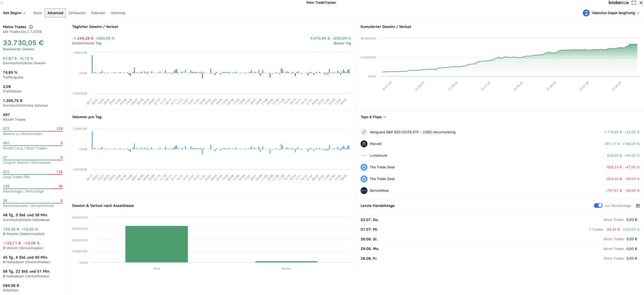This screenshot has height=295, width=644.
Task: Click the Vanguard S&P 500 ETF icon
Action: pos(364,132)
